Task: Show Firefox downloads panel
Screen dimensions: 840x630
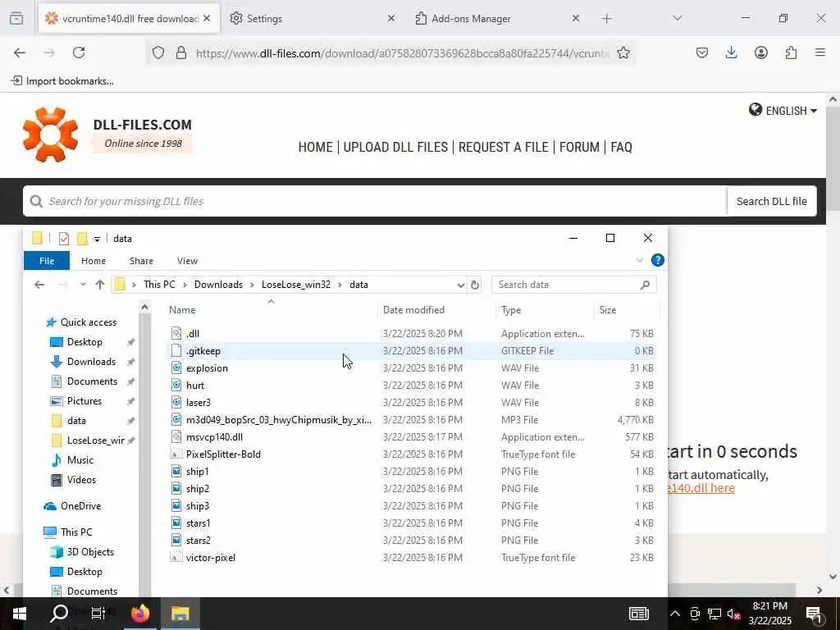Action: [x=731, y=52]
